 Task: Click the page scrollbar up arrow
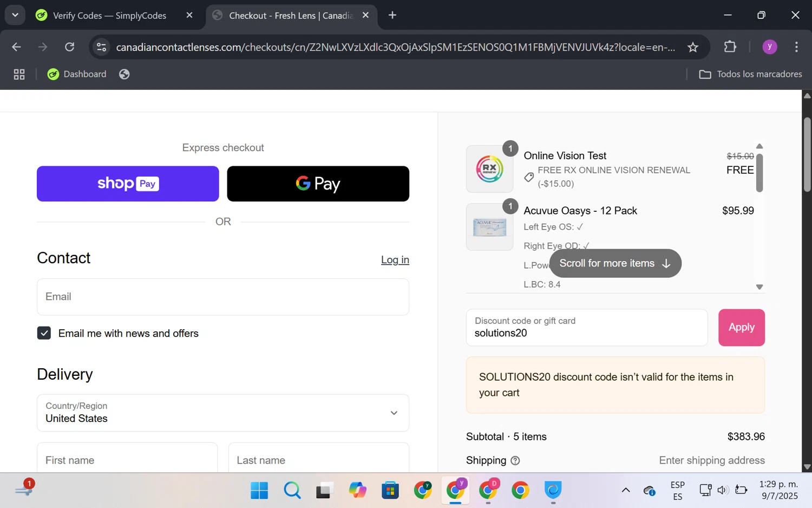tap(807, 96)
